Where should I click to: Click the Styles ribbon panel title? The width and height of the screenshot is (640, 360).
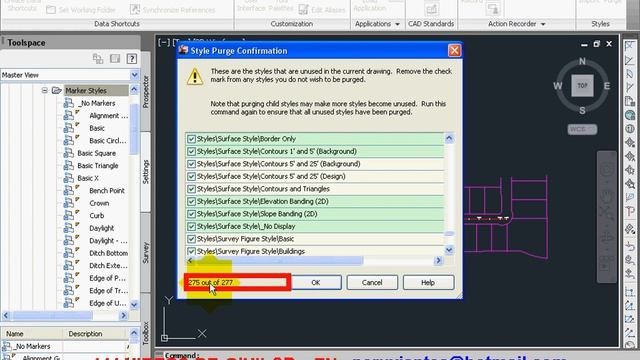[x=600, y=24]
